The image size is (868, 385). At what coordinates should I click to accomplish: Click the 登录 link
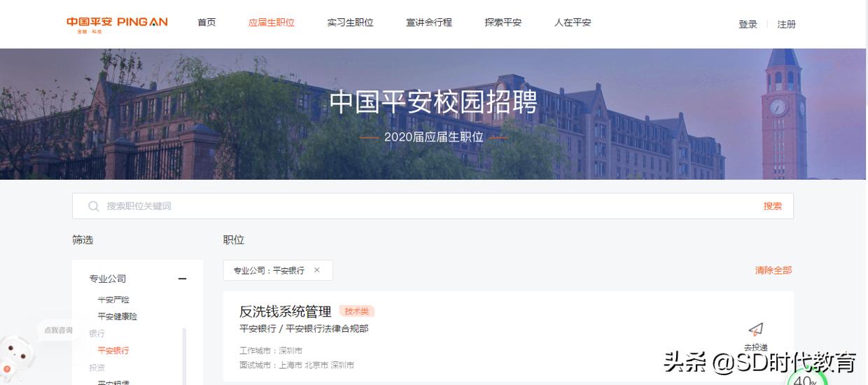tap(748, 24)
